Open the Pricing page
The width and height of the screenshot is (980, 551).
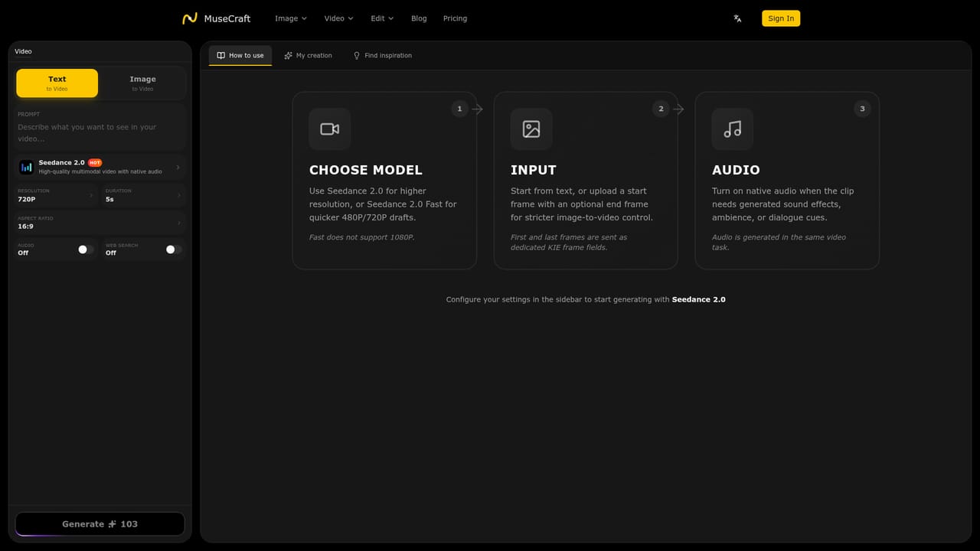pos(455,18)
